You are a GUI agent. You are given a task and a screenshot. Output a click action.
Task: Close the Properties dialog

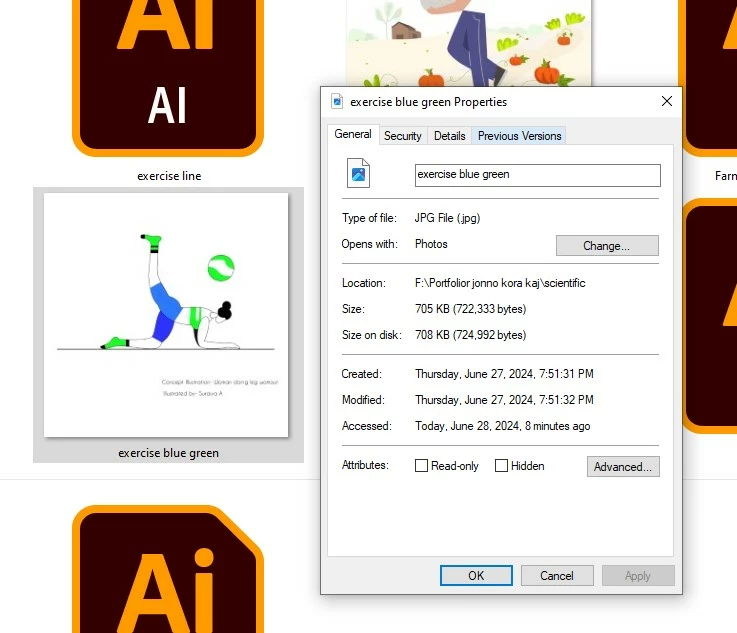[666, 101]
